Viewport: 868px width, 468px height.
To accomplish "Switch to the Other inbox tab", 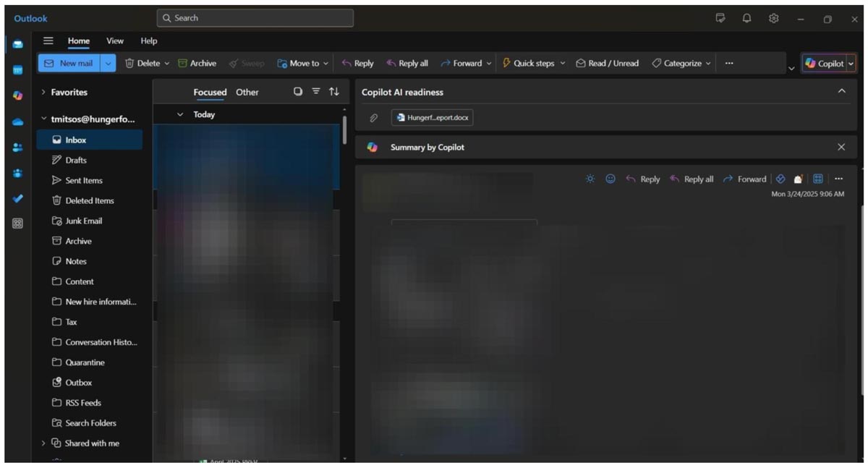I will click(x=247, y=93).
